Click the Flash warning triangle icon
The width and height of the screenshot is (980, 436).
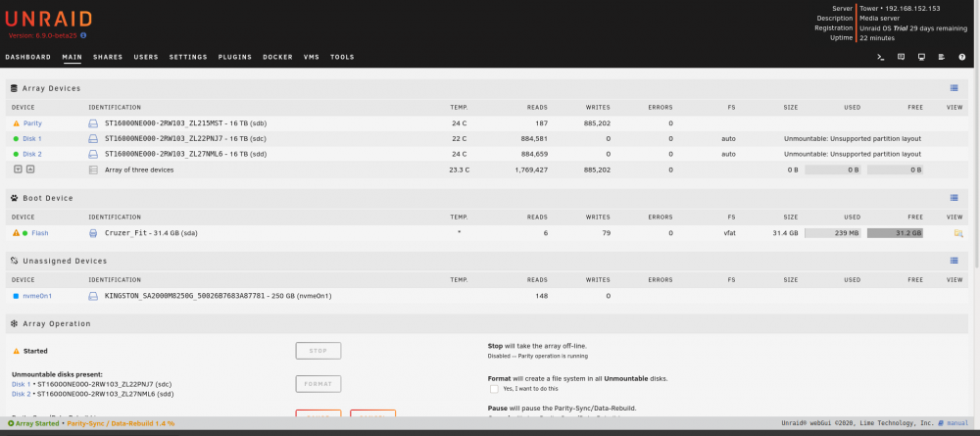pos(17,233)
